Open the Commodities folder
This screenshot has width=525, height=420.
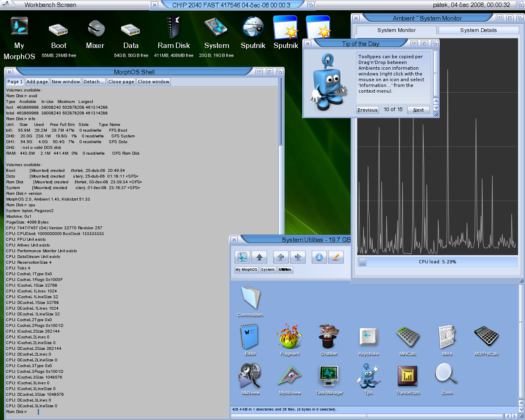tap(250, 298)
